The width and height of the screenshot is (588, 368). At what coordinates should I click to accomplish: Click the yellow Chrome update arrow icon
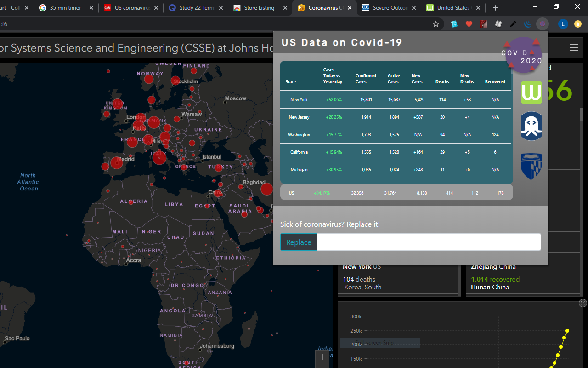click(578, 24)
